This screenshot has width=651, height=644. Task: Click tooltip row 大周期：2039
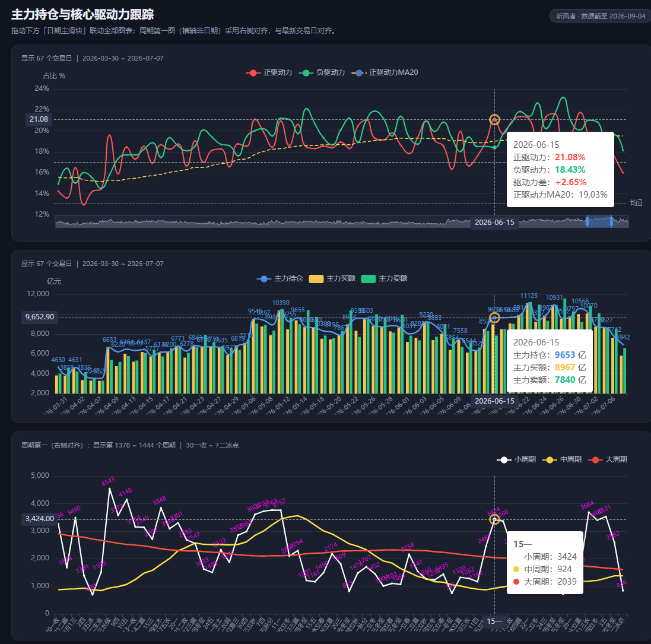pos(545,582)
